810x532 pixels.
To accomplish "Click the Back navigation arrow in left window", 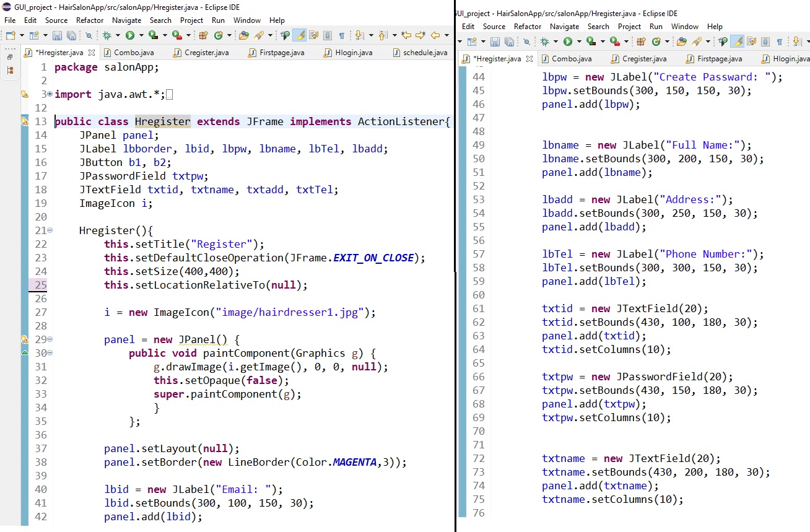I will [x=435, y=35].
